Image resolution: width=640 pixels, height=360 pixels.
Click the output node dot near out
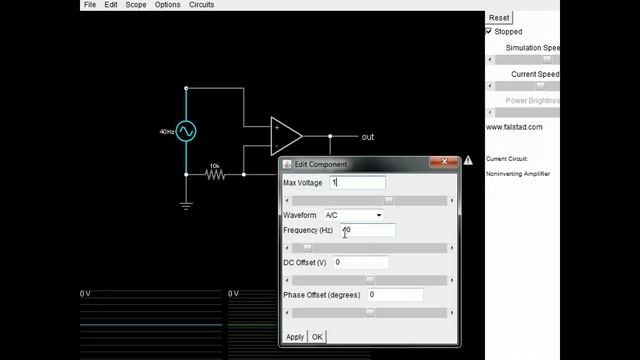(330, 136)
